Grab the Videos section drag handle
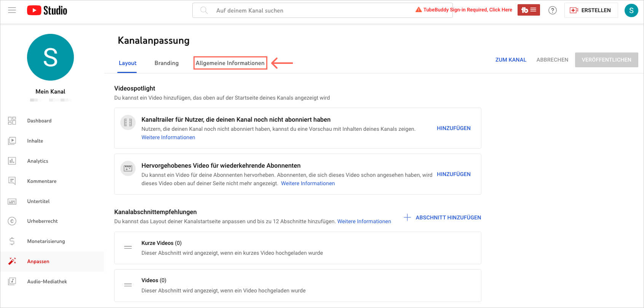The height and width of the screenshot is (308, 644). [x=128, y=285]
